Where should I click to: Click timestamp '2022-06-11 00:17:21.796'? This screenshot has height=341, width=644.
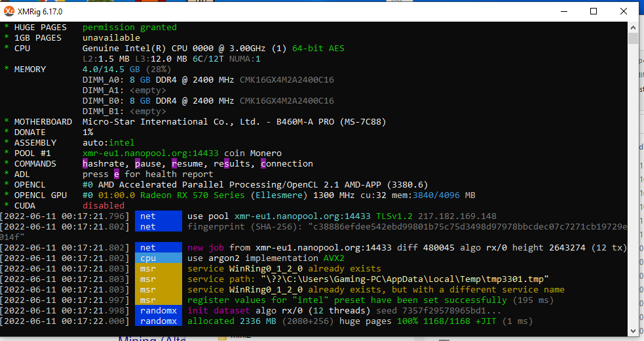(x=64, y=216)
